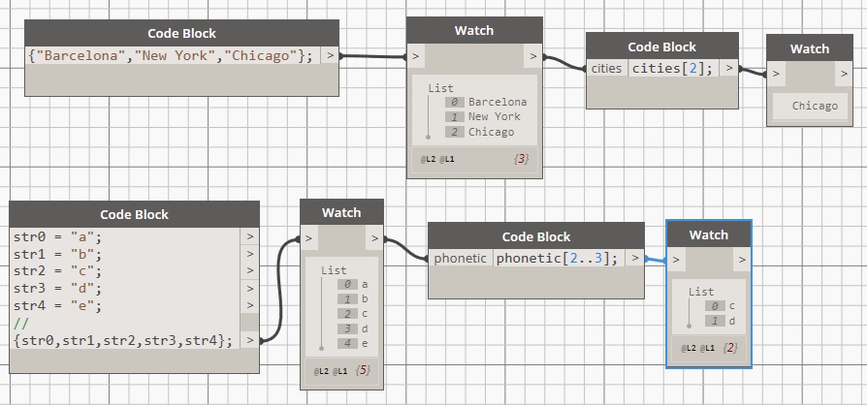The width and height of the screenshot is (868, 406).
Task: Select the blue-highlighted Watch node header
Action: tap(708, 234)
